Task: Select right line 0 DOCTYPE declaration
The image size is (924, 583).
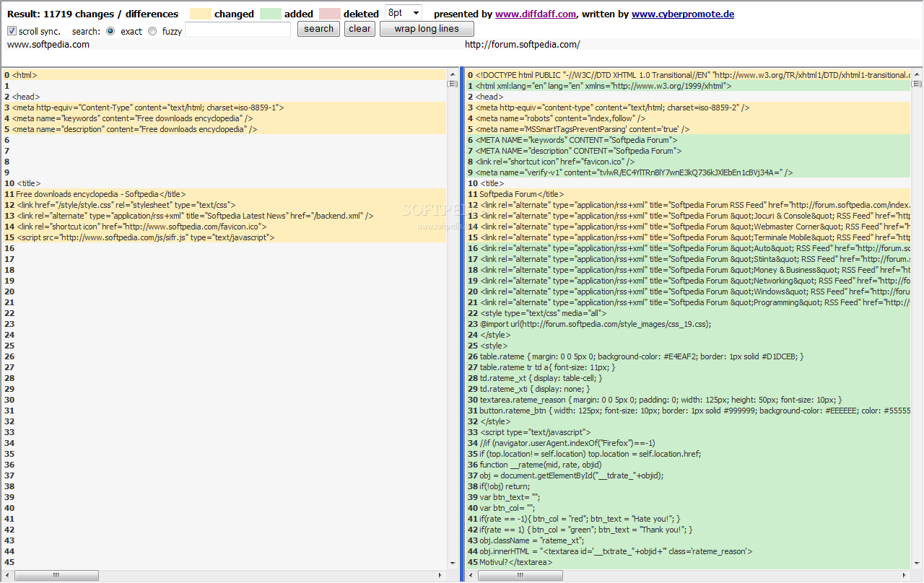Action: pyautogui.click(x=688, y=75)
